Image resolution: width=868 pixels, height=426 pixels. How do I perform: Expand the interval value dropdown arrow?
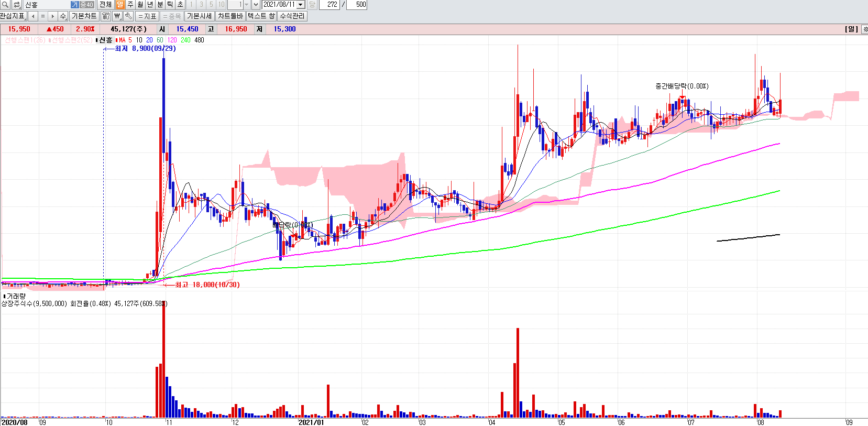pos(246,5)
